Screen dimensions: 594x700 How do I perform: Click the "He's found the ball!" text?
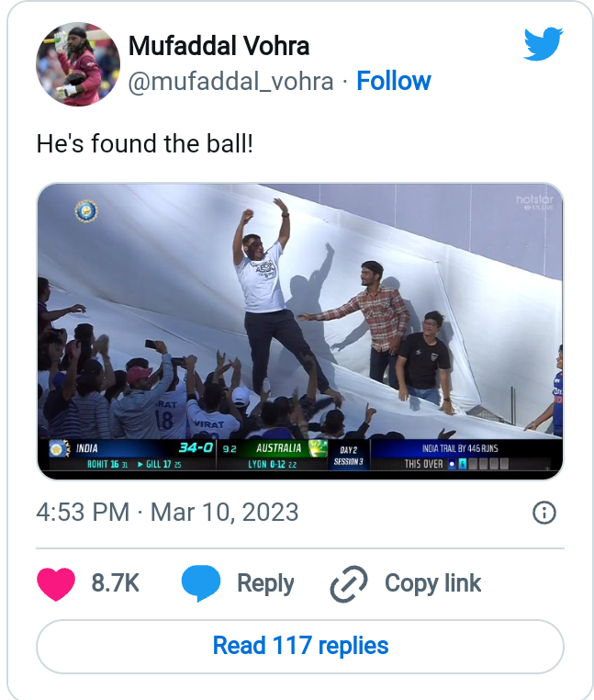[144, 143]
